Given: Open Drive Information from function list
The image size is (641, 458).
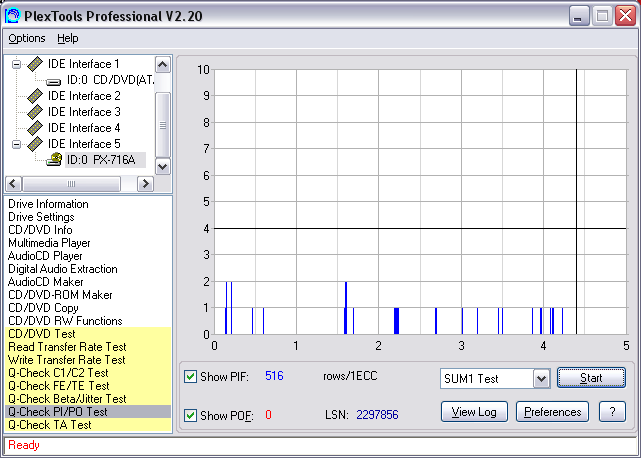Looking at the screenshot, I should point(48,204).
